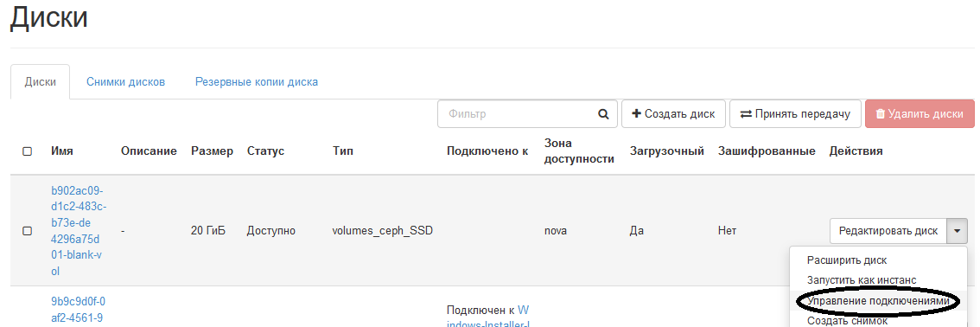Select Создать снимок menu entry
The width and height of the screenshot is (980, 327).
[847, 321]
